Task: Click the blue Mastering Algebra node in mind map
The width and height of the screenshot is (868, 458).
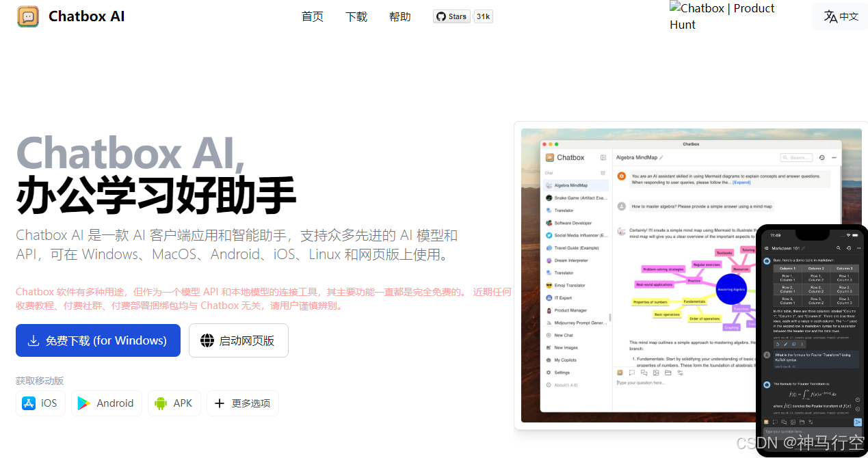Action: [731, 290]
